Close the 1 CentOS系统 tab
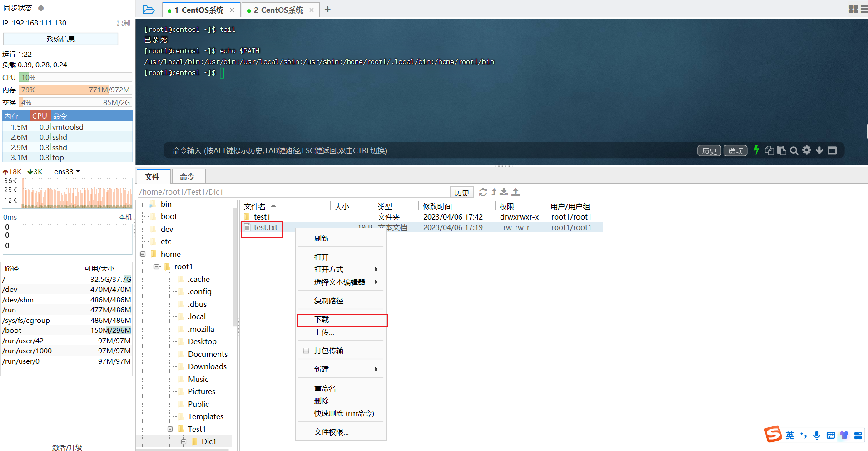This screenshot has height=451, width=868. click(232, 10)
